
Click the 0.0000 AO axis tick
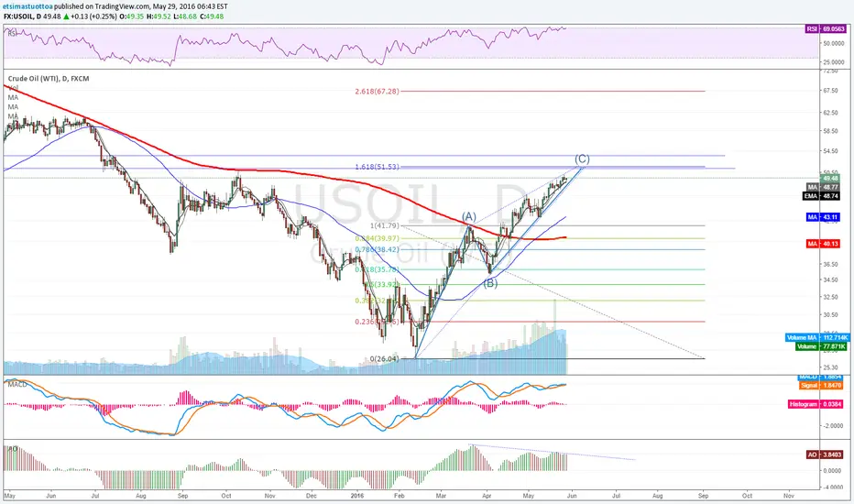[834, 470]
